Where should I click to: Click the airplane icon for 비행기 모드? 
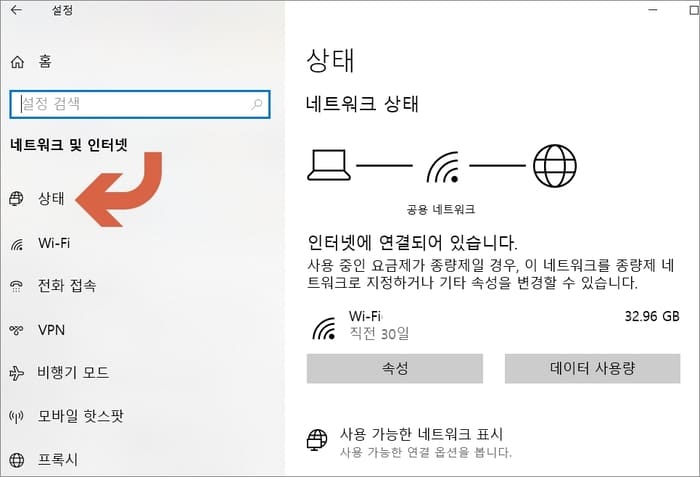[17, 373]
